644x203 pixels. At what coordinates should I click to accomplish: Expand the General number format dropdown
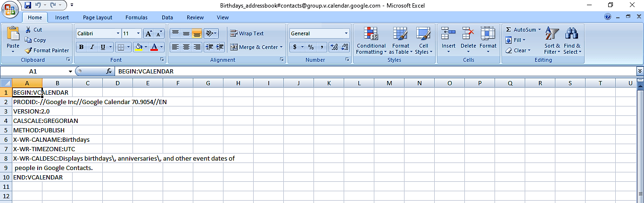coord(346,33)
